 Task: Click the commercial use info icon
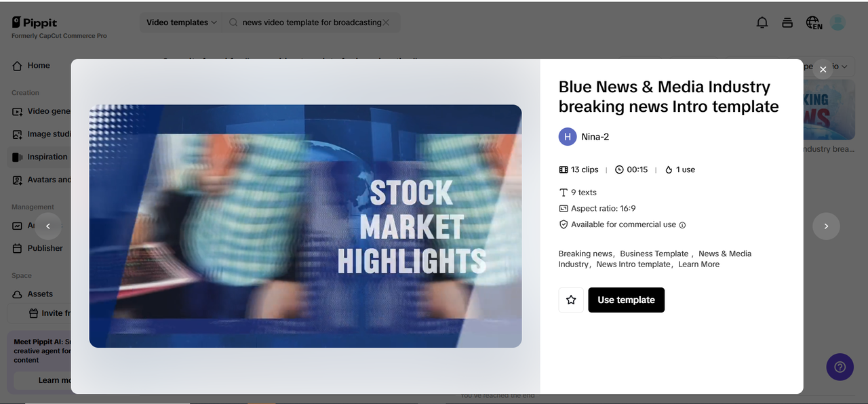682,225
